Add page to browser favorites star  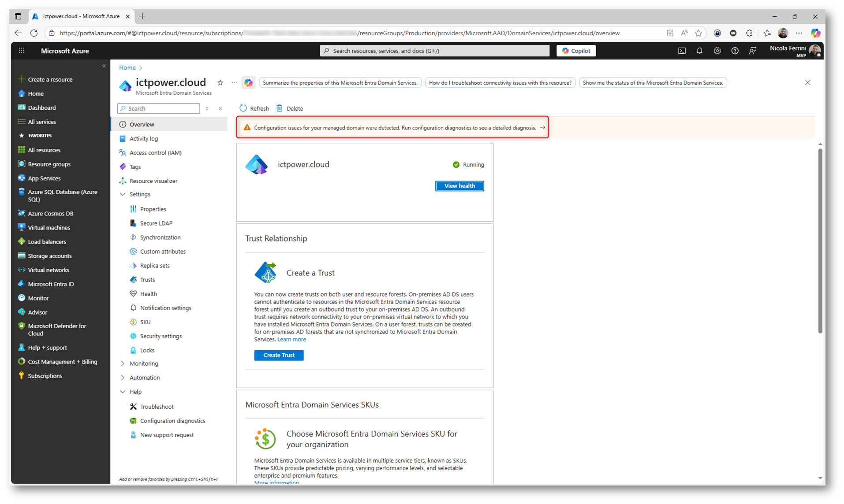698,33
